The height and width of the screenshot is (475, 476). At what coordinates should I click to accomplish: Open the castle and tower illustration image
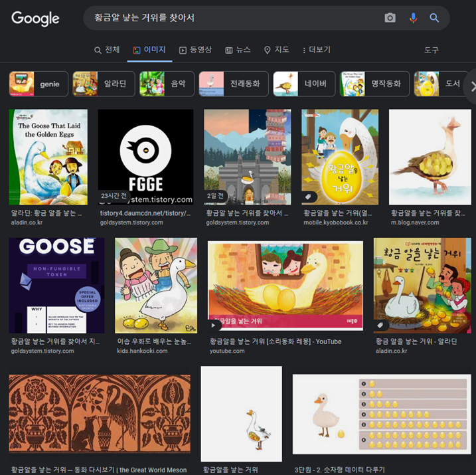pos(248,157)
